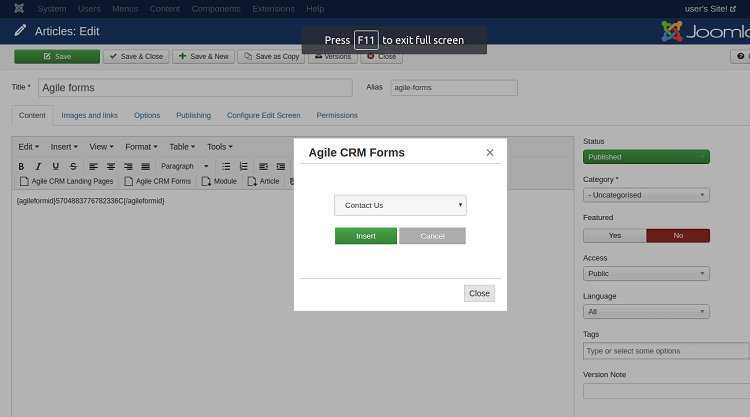Click the Alias input field
This screenshot has width=750, height=417.
pyautogui.click(x=453, y=88)
